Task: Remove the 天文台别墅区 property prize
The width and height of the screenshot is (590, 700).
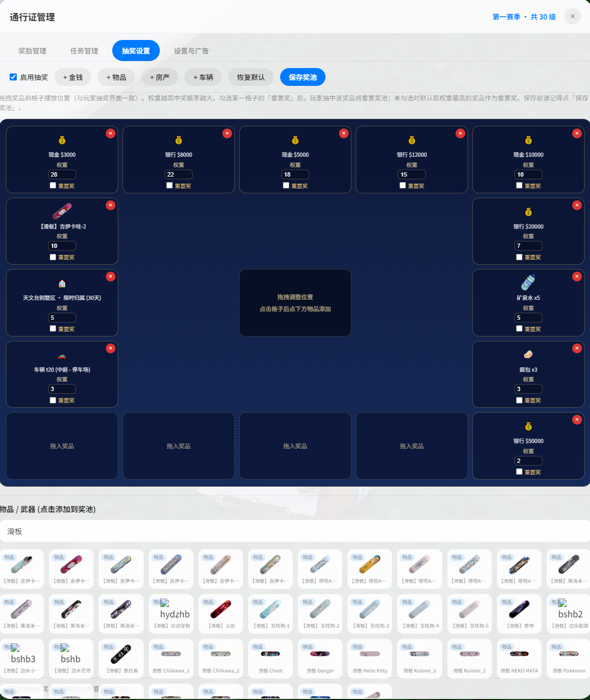Action: [111, 277]
